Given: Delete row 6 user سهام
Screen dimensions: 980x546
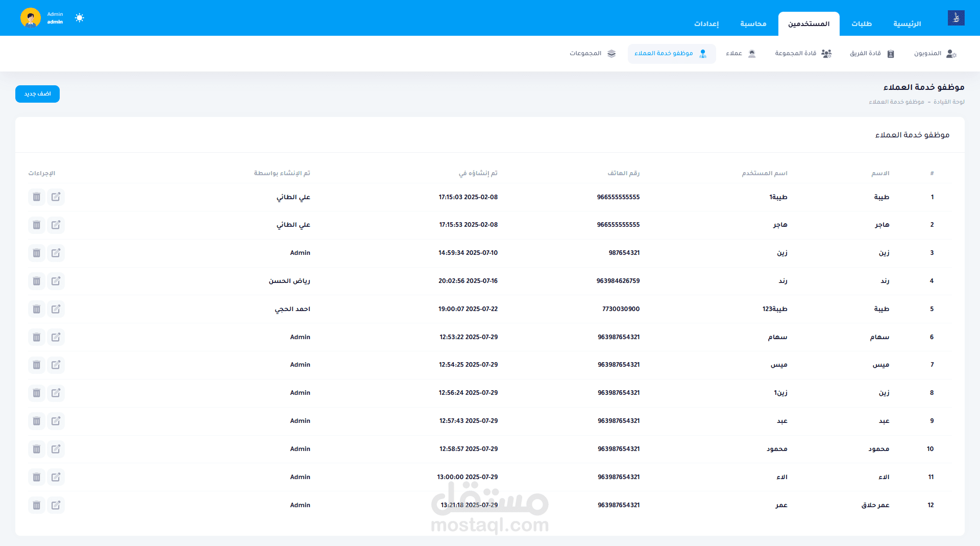Looking at the screenshot, I should tap(36, 337).
